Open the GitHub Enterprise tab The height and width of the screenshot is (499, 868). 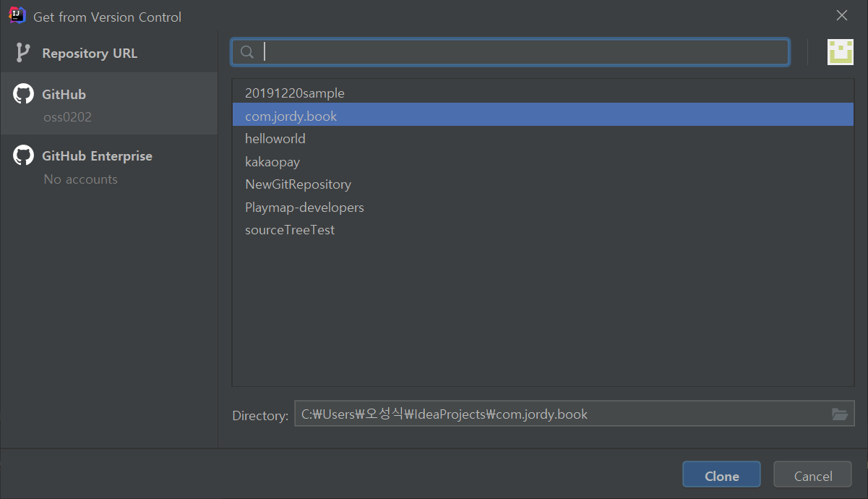click(108, 166)
